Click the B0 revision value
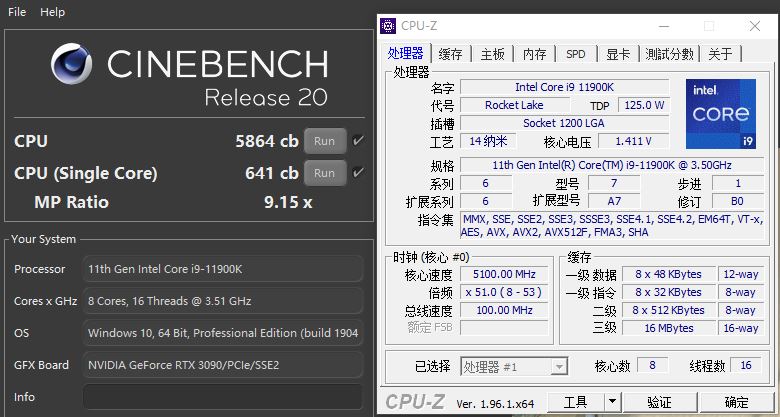The image size is (780, 417). (x=738, y=201)
